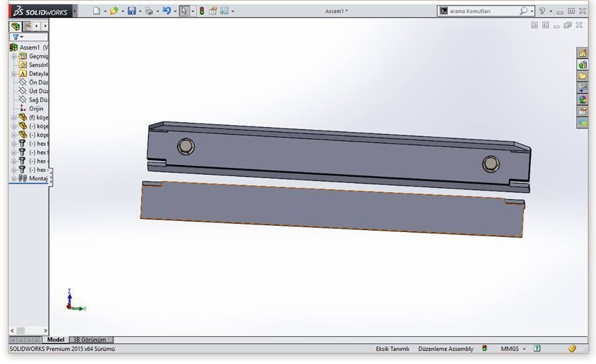Select the Model tab
This screenshot has width=596, height=364.
(x=56, y=340)
